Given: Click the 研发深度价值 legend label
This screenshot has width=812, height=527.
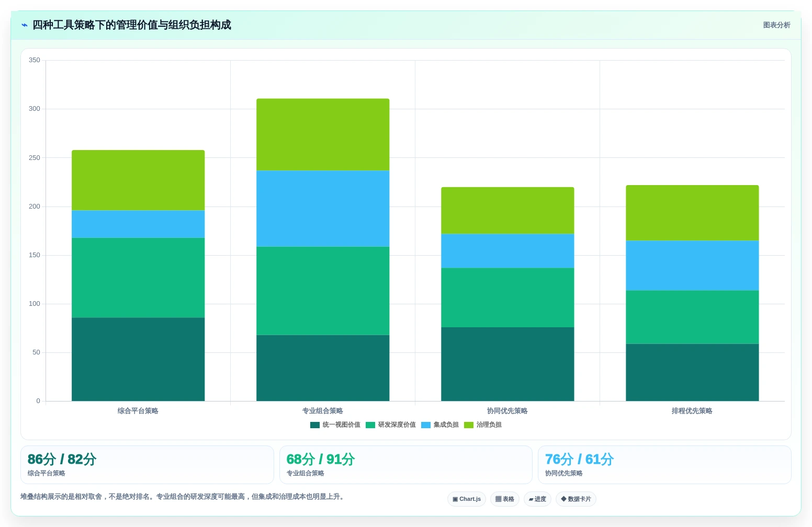Looking at the screenshot, I should [x=397, y=425].
